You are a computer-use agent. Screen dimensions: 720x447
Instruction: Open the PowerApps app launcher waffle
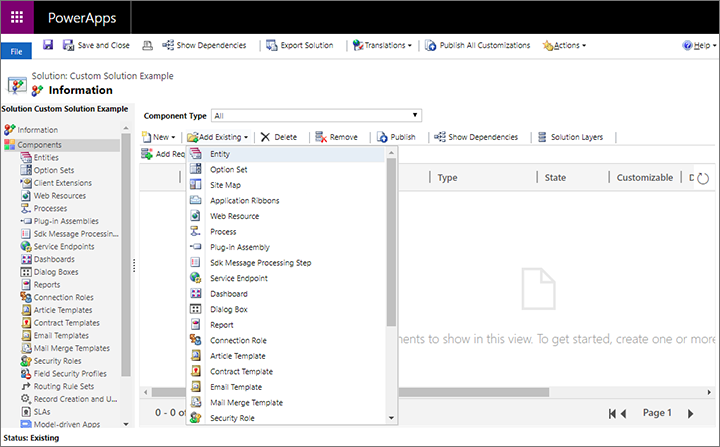click(x=17, y=17)
